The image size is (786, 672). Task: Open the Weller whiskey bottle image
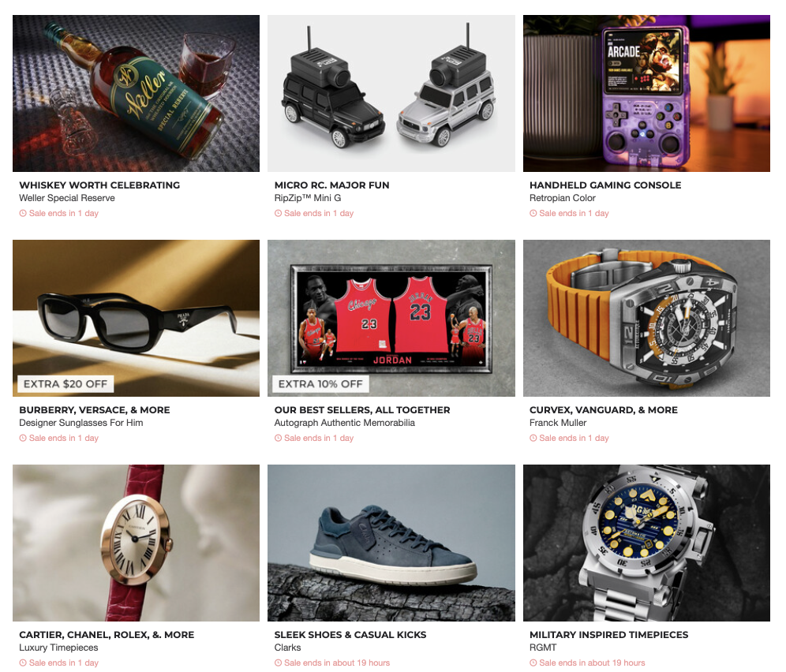pyautogui.click(x=136, y=93)
